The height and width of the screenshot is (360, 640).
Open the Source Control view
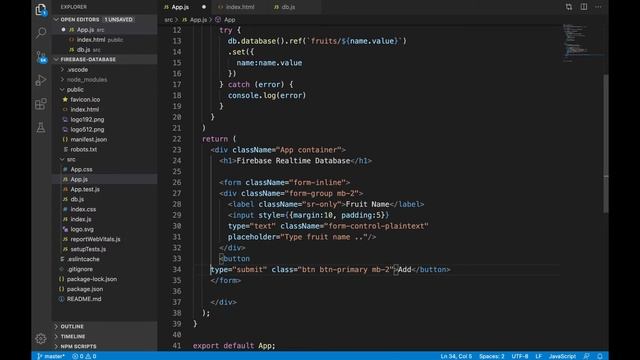[x=41, y=57]
